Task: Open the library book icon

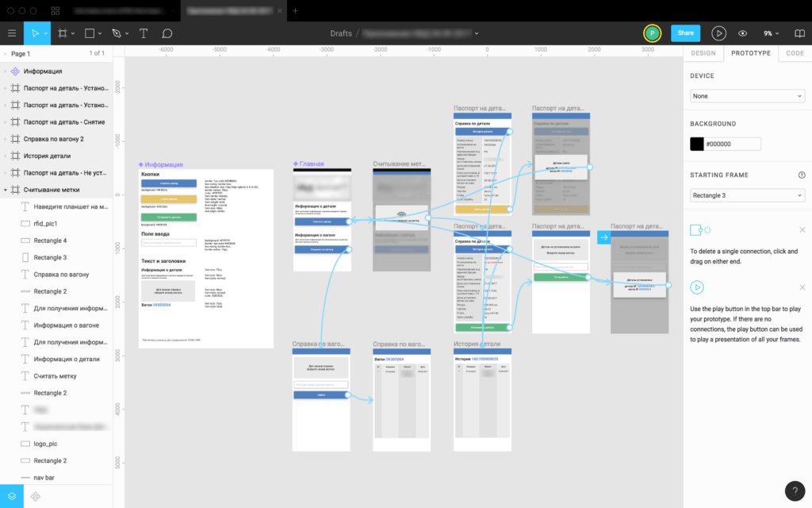Action: coord(799,33)
